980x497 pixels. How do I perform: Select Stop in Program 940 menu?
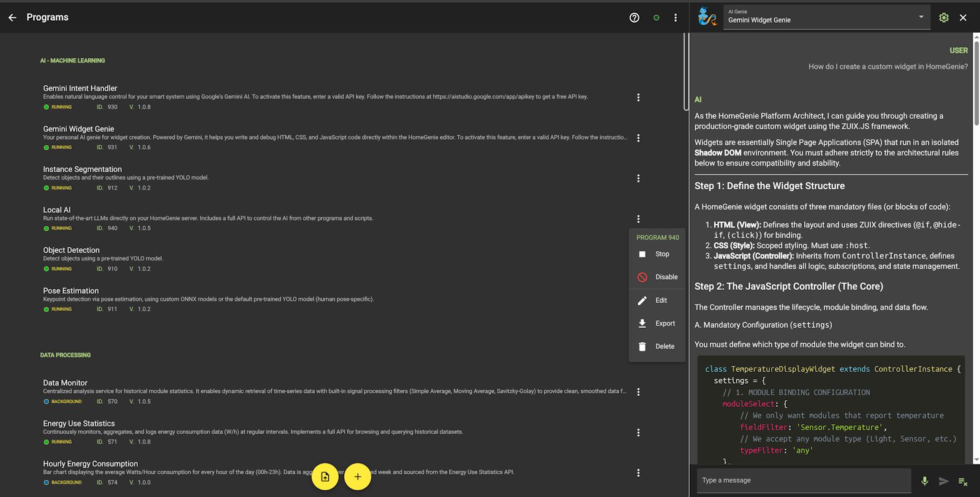point(661,254)
